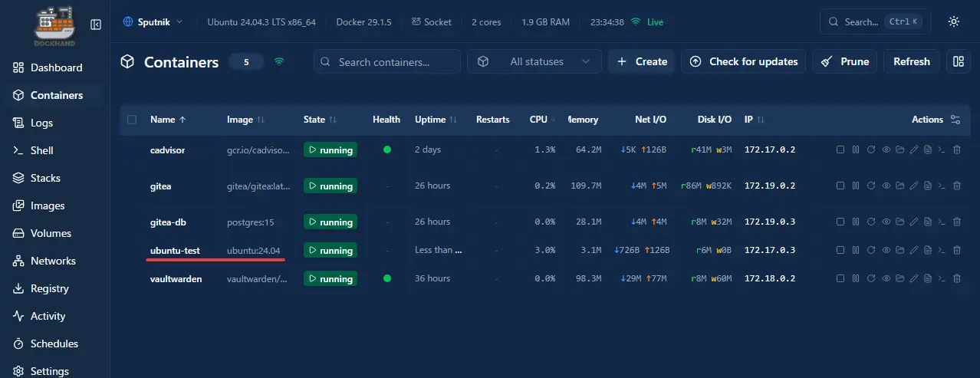Collapse the sidebar panel icon
The image size is (980, 378).
click(x=96, y=25)
